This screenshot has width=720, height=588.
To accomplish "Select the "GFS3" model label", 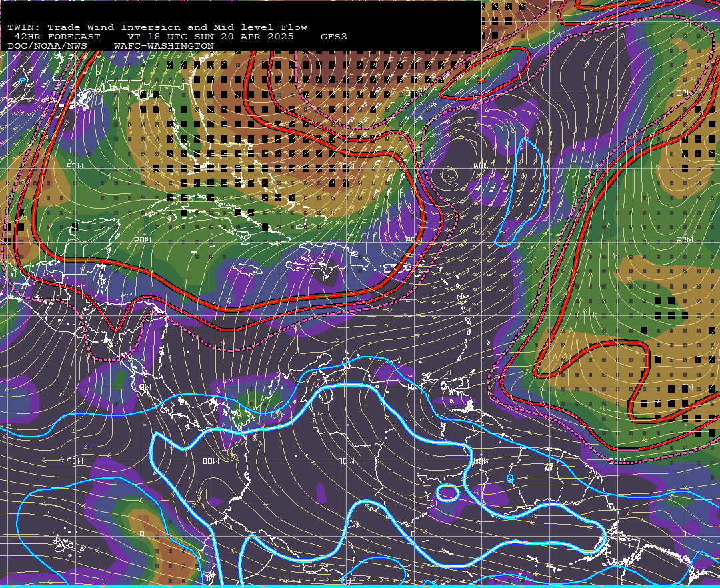I will click(x=334, y=37).
